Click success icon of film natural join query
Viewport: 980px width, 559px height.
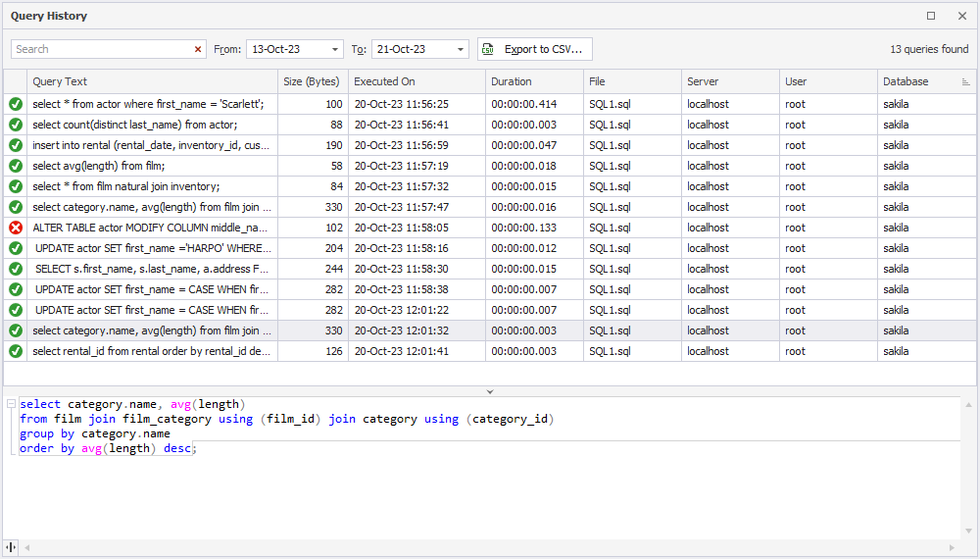click(16, 186)
